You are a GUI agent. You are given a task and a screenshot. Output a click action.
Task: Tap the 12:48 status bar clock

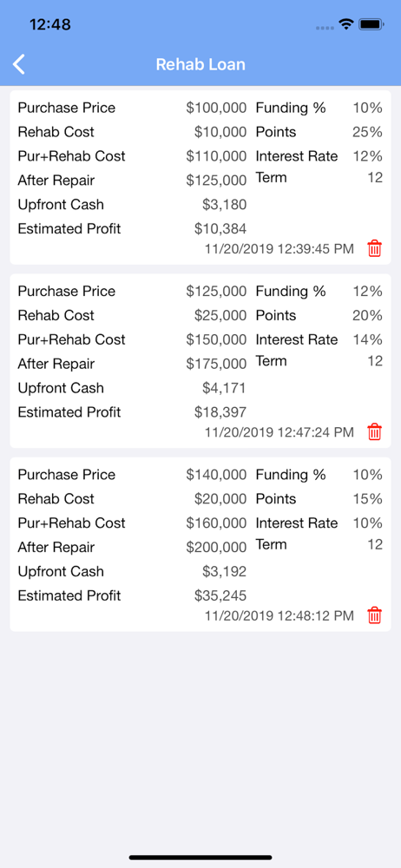click(49, 24)
